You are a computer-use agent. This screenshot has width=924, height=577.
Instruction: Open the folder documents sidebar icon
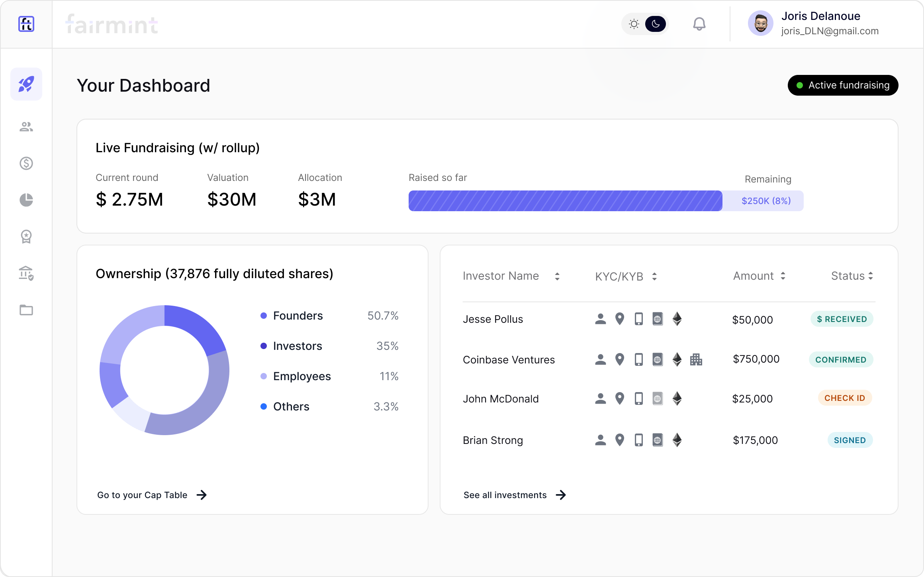click(26, 310)
